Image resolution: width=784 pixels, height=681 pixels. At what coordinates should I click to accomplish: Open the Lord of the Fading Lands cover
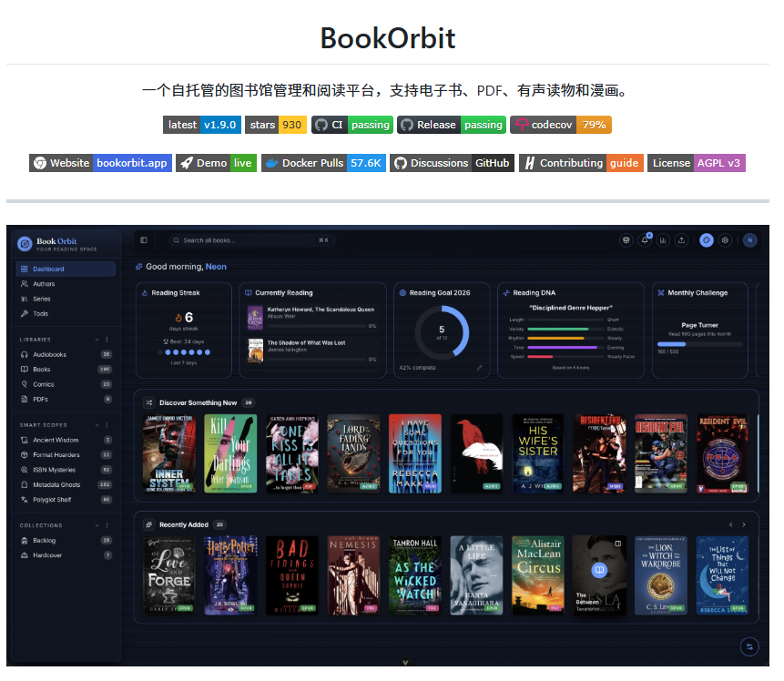(x=353, y=453)
